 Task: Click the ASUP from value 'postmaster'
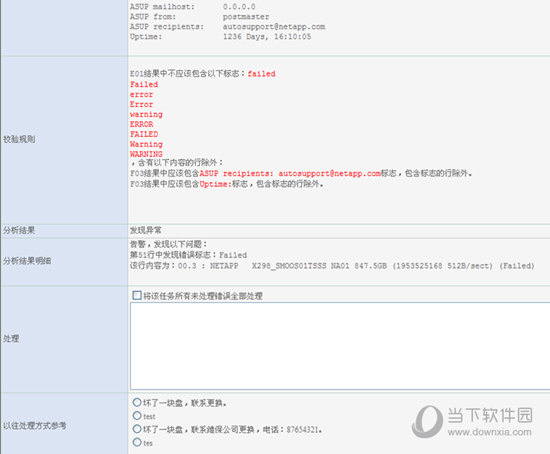[246, 17]
